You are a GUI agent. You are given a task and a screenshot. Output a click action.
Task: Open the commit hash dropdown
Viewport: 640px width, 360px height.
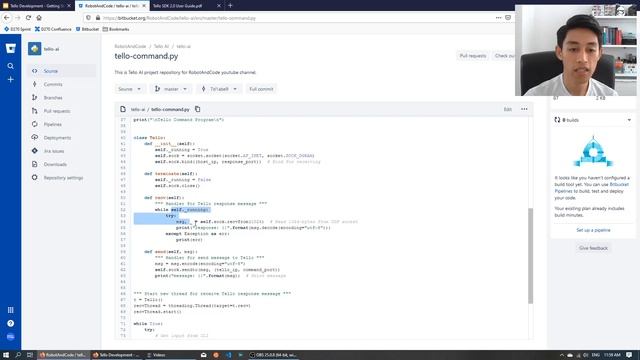coord(219,89)
